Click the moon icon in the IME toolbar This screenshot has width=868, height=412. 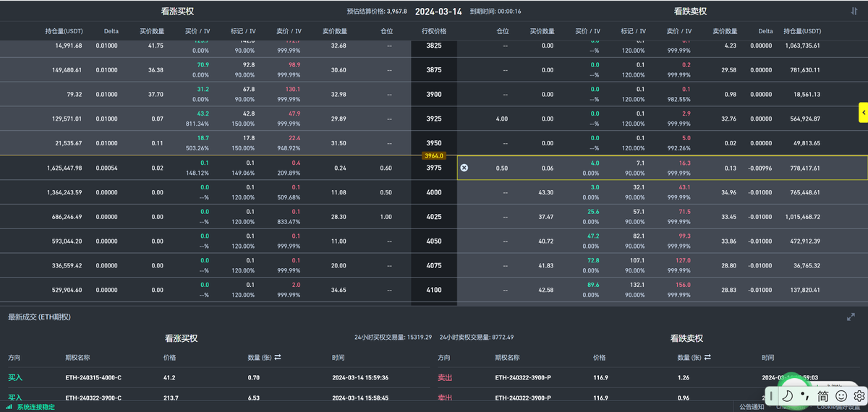point(787,396)
